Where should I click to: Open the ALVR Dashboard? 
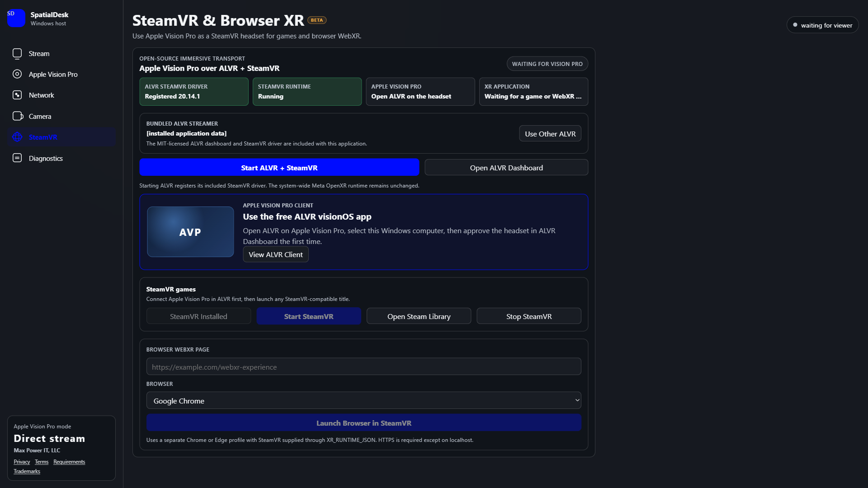[506, 168]
